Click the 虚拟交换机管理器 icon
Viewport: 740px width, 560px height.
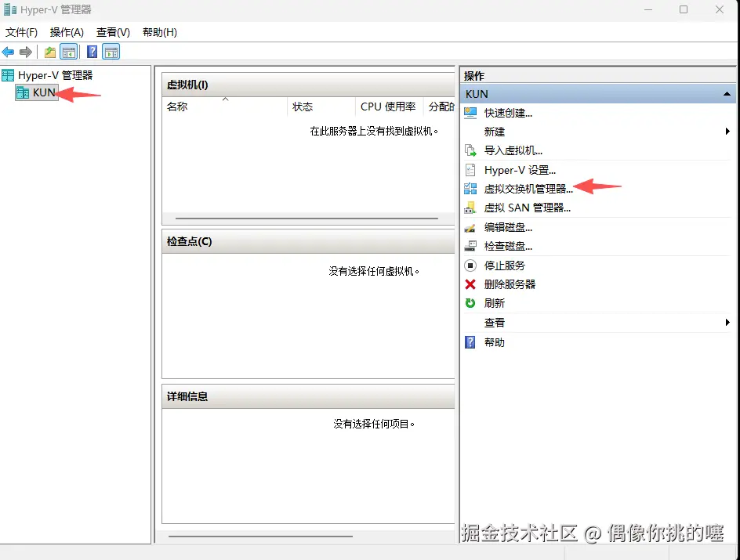pos(470,189)
